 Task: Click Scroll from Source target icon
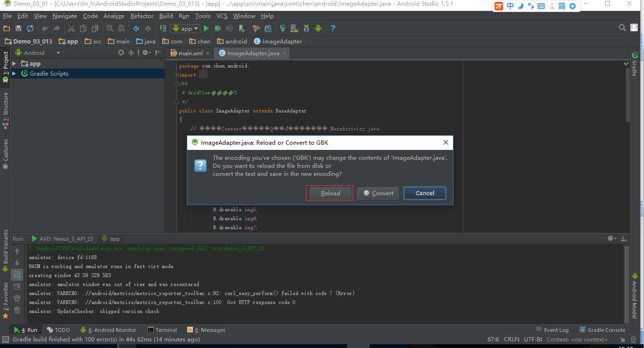tap(121, 53)
